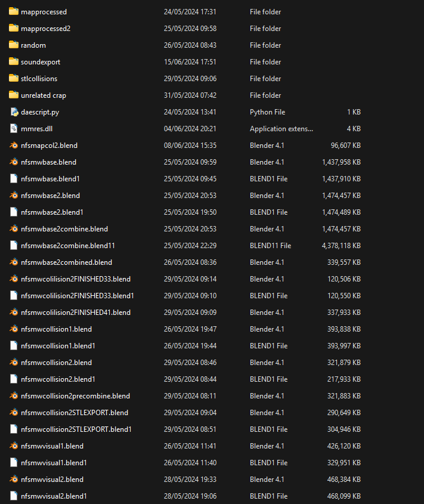Click the mapprocessed2 folder icon

14,28
